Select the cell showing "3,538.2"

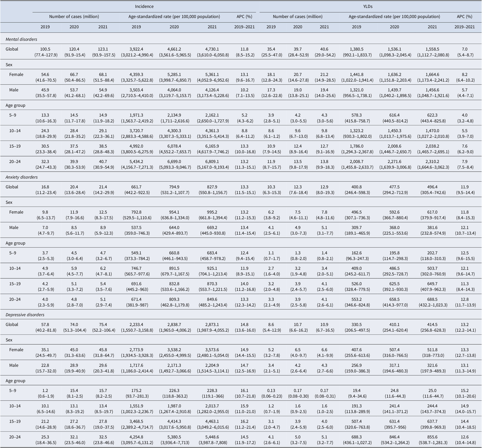[x=174, y=350]
